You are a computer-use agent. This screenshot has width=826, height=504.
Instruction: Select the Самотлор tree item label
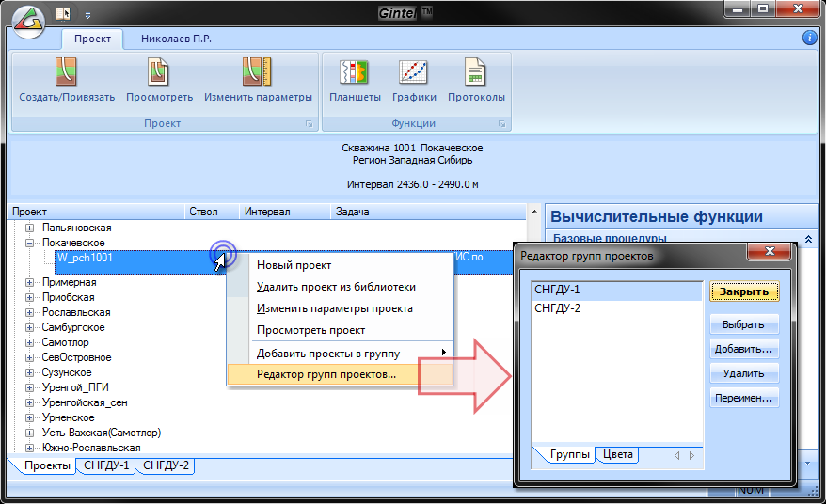(65, 342)
